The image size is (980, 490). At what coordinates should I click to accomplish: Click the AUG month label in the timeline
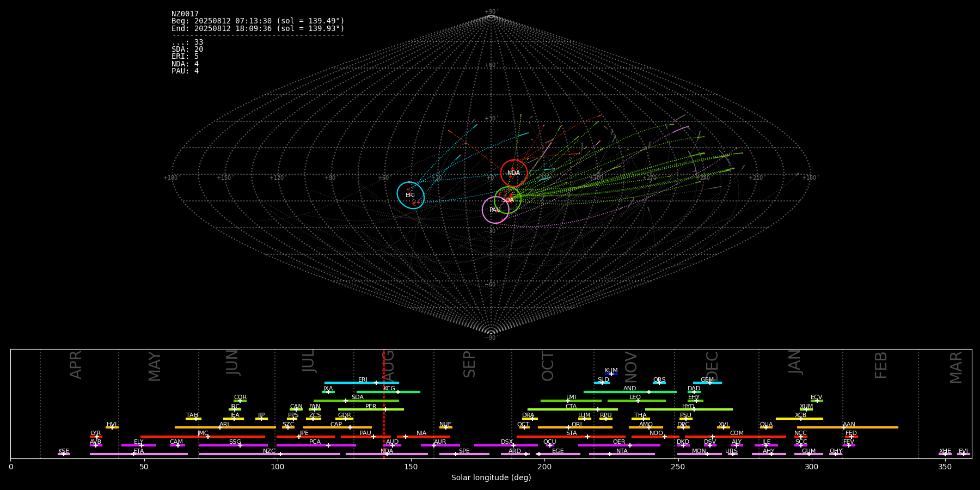388,364
